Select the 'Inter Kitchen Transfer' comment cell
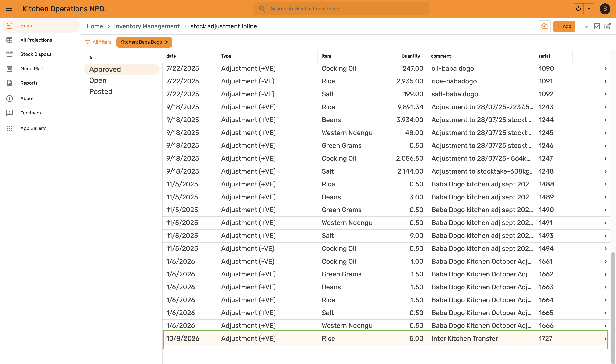 point(465,338)
